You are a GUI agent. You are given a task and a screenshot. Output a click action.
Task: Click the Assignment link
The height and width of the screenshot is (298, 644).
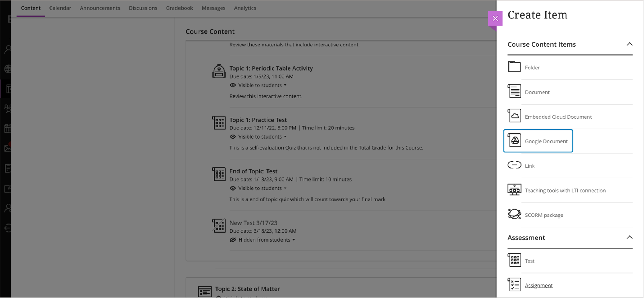(538, 286)
